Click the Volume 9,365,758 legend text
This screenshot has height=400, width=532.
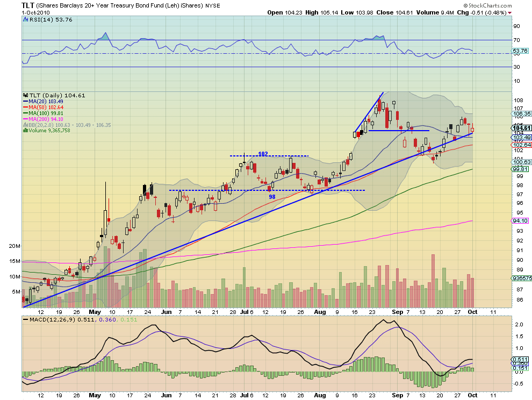coord(49,131)
